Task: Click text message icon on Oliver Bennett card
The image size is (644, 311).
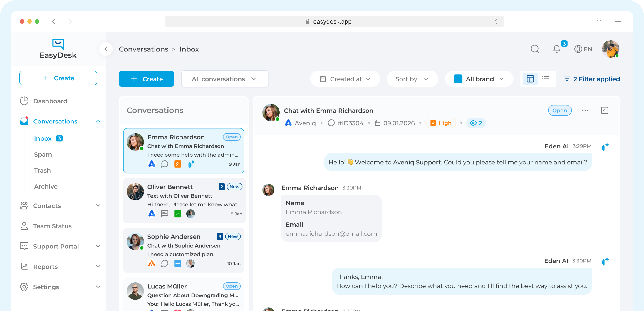Action: [x=165, y=214]
